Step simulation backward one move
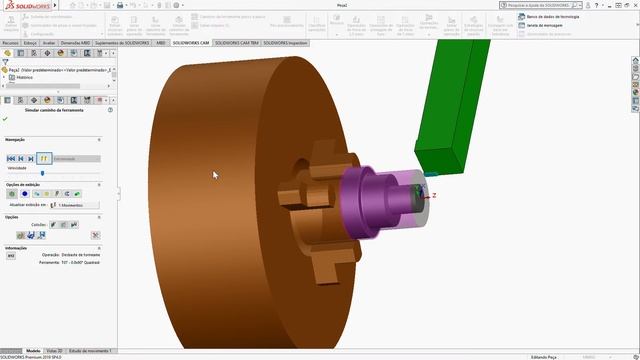 (x=21, y=158)
